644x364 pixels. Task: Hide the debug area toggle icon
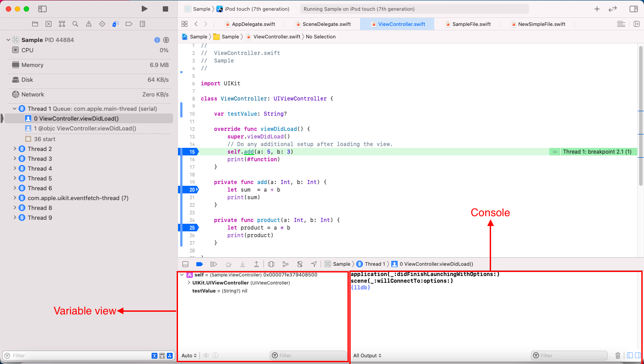[186, 264]
